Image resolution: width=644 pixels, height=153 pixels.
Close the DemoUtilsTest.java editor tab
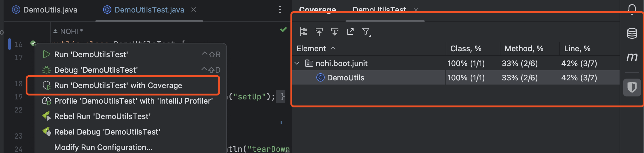pyautogui.click(x=194, y=10)
